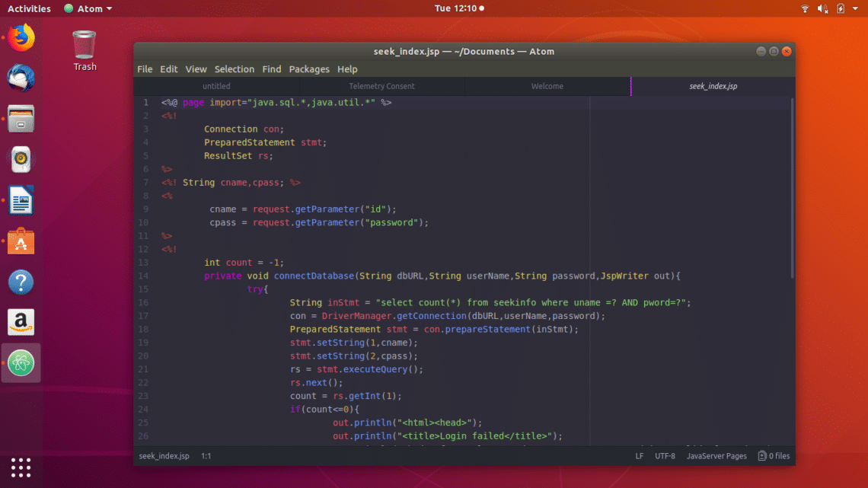Open the JavaServer Pages grammar selector
The image size is (868, 488).
(x=716, y=456)
